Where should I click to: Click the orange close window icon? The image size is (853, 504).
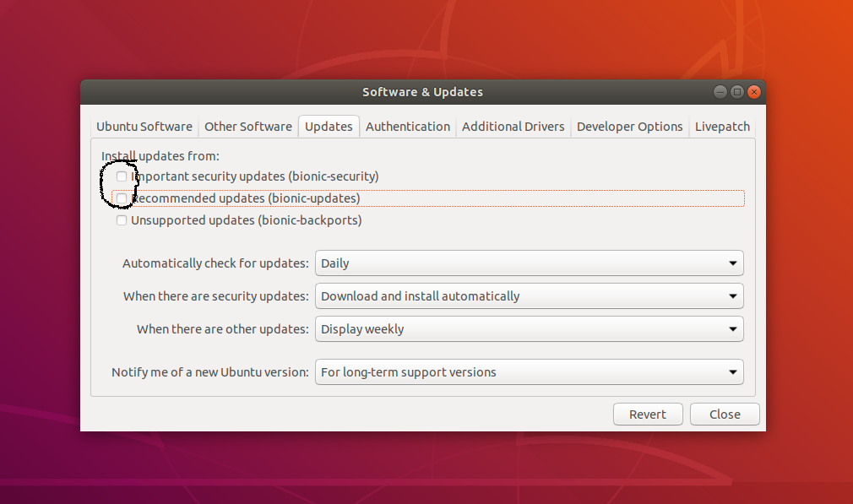click(x=753, y=91)
